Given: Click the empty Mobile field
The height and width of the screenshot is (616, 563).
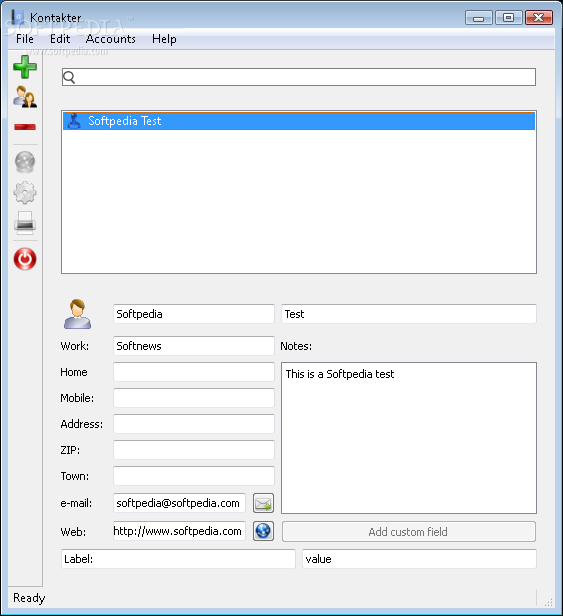Looking at the screenshot, I should click(x=194, y=398).
